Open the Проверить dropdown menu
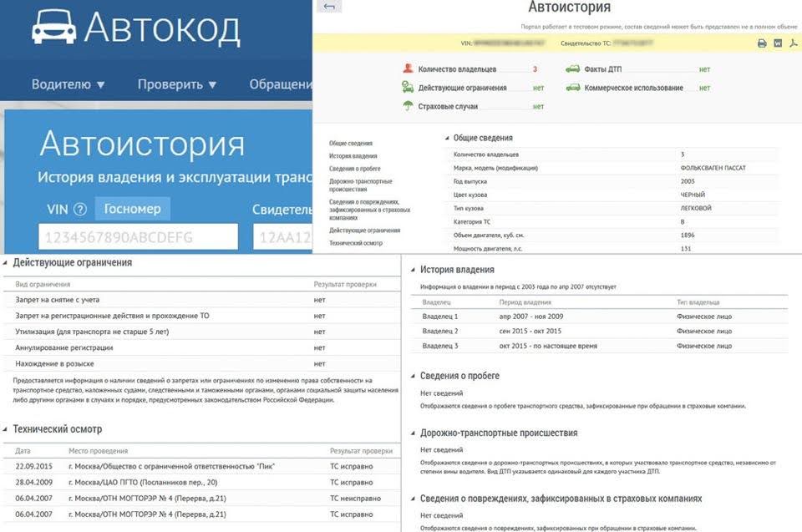The height and width of the screenshot is (532, 802). [x=177, y=84]
